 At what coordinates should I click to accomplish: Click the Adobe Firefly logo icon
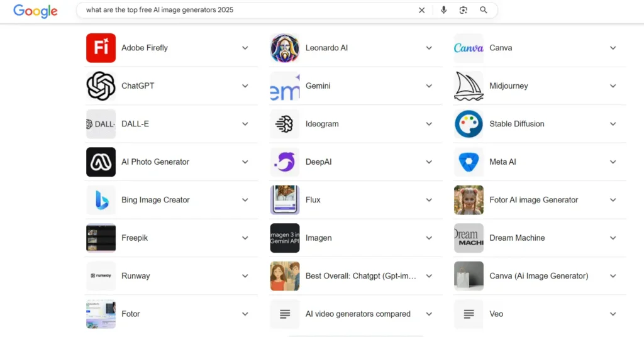[x=101, y=48]
